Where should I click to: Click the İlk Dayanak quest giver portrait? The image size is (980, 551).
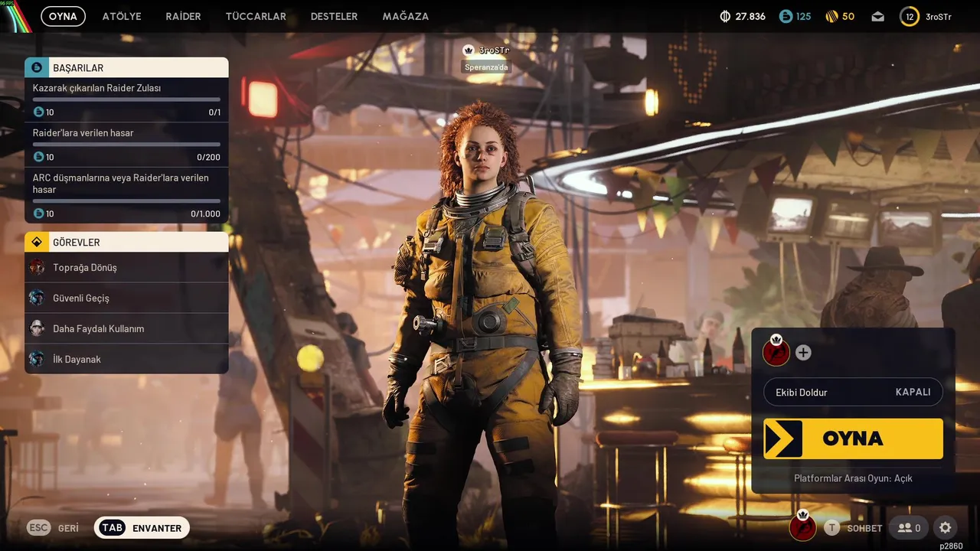point(37,359)
